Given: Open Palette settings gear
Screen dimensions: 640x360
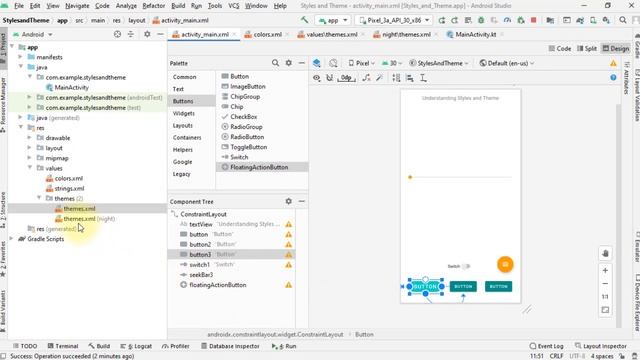Looking at the screenshot, I should (289, 63).
